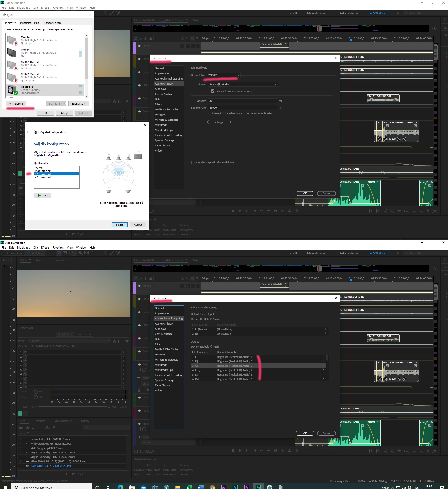Screen dimensions: 448x489
Task: Click the Konfigurera button
Action: (16, 104)
